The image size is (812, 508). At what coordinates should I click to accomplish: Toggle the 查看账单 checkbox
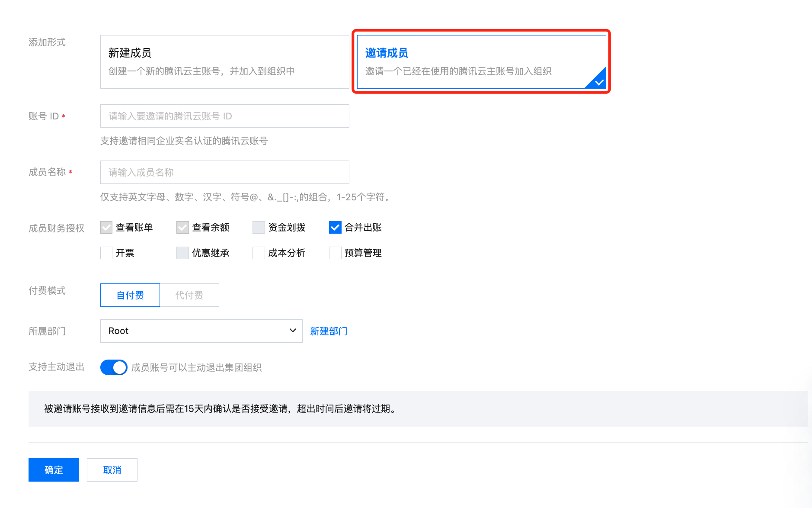pos(106,227)
